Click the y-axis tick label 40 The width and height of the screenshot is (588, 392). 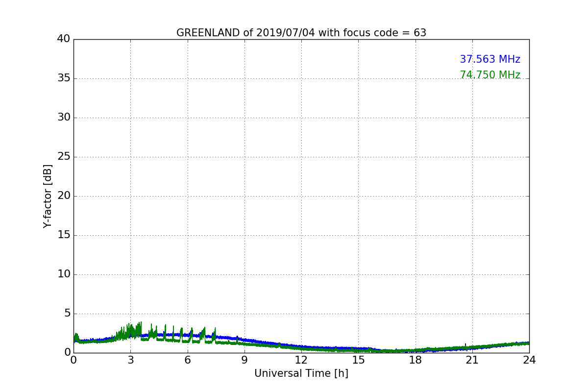click(64, 39)
